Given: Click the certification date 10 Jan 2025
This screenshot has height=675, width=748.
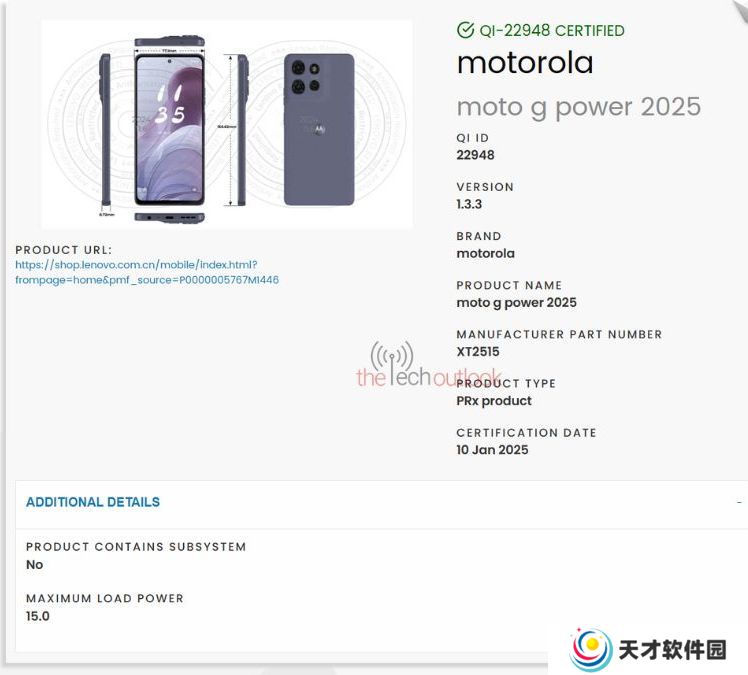Looking at the screenshot, I should (x=492, y=450).
